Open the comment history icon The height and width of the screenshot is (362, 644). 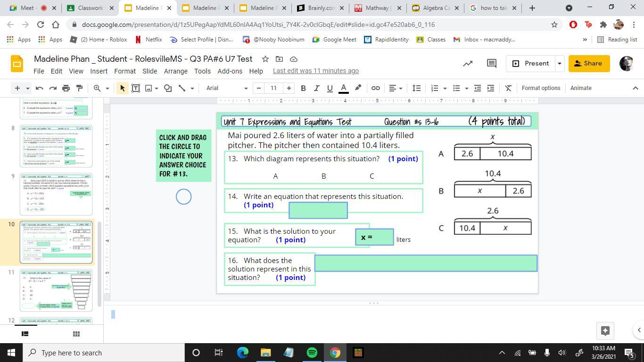pos(492,64)
